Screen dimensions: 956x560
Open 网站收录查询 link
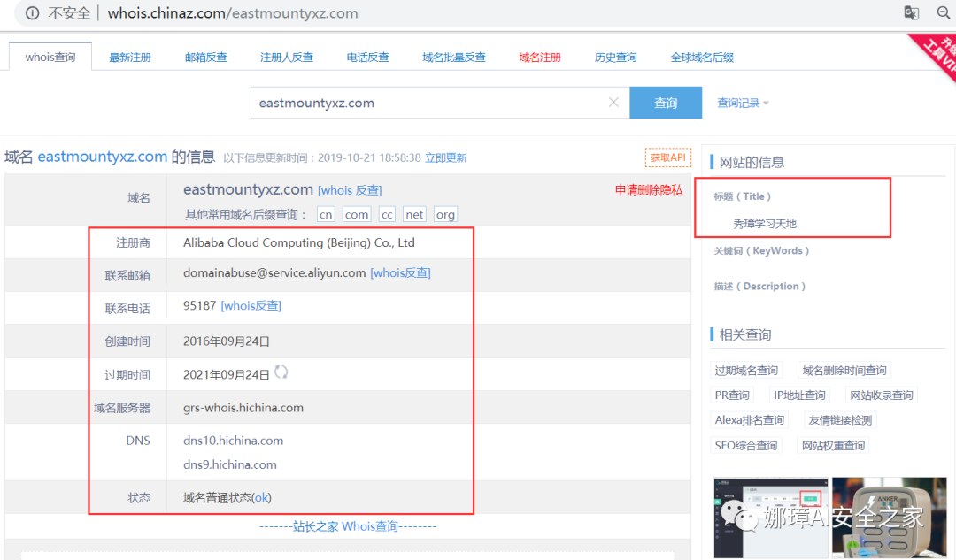[x=882, y=395]
